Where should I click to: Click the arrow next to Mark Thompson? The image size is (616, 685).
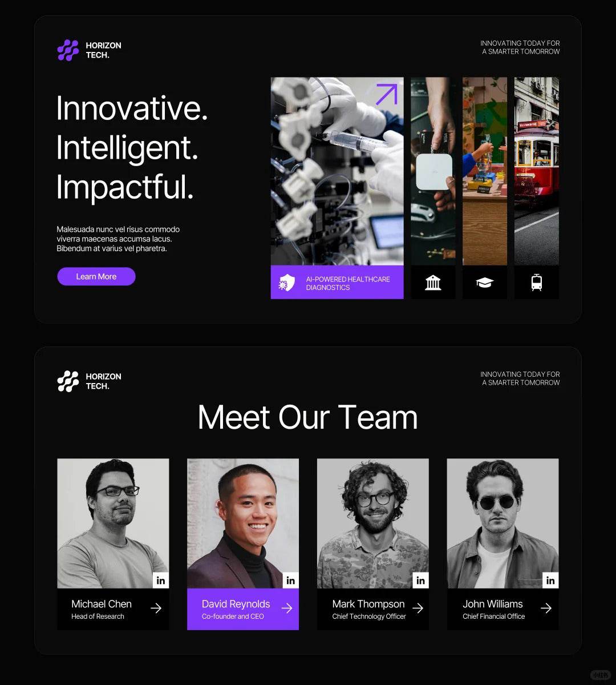click(418, 609)
